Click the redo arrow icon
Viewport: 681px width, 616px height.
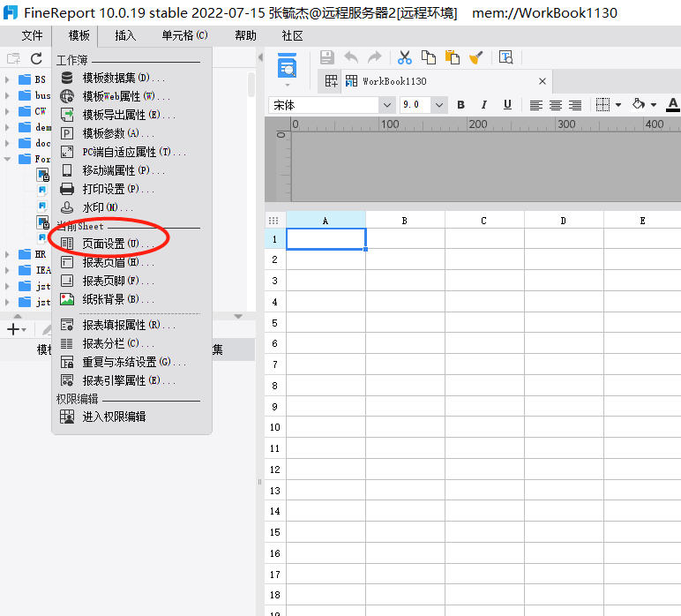pos(374,57)
